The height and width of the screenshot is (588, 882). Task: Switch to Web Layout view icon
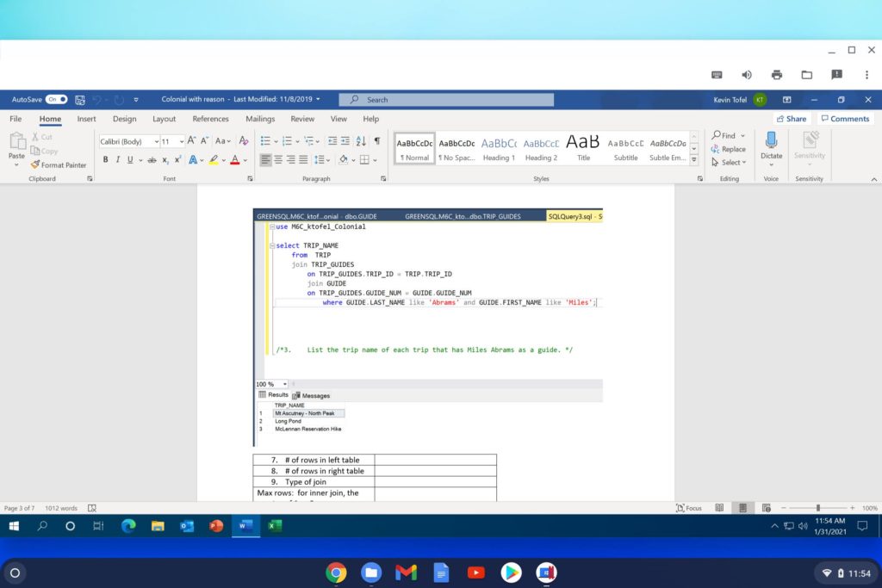(766, 508)
